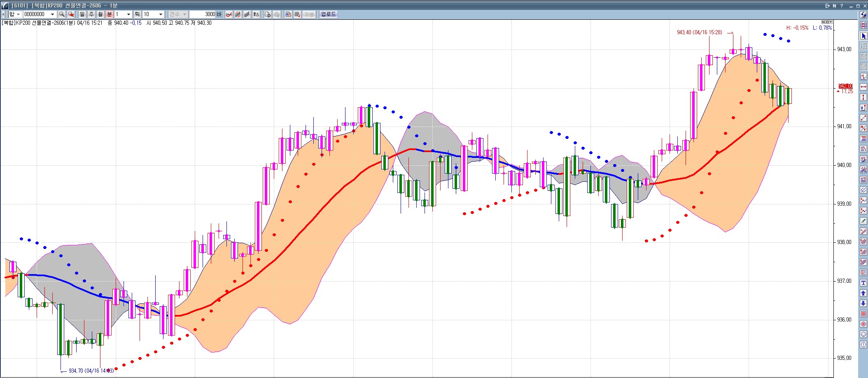This screenshot has width=868, height=378.
Task: Click the 월 (monthly) period tab
Action: point(100,14)
